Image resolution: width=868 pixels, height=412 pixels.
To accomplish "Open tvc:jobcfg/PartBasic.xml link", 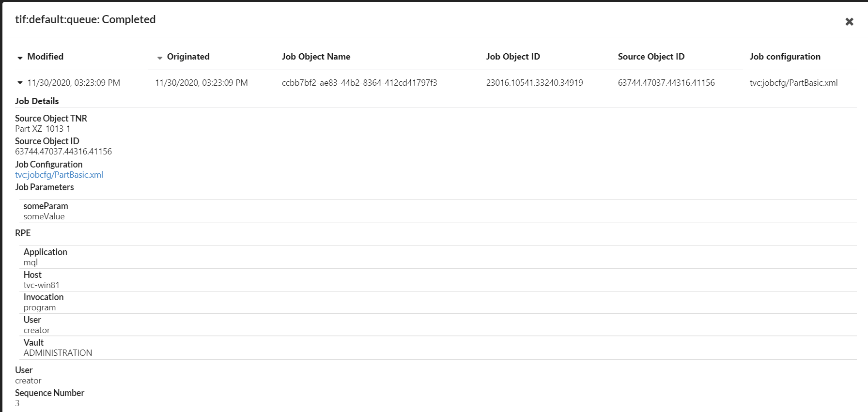I will pos(59,175).
